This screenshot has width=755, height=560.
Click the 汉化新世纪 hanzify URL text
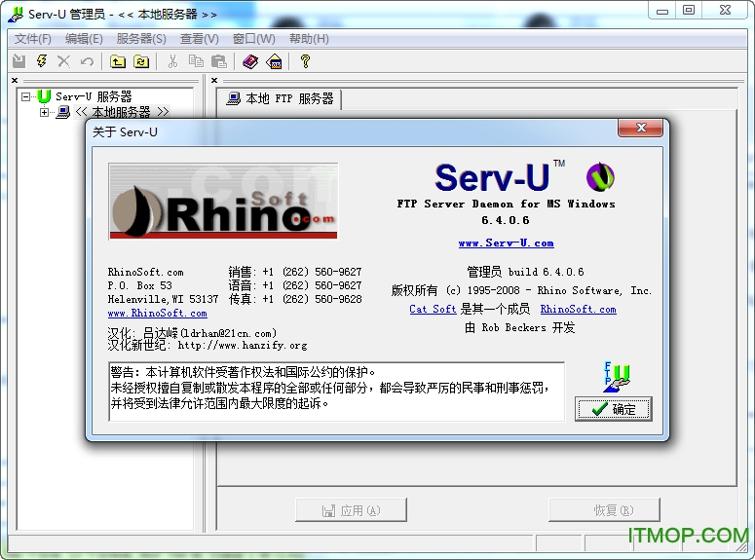[x=208, y=345]
